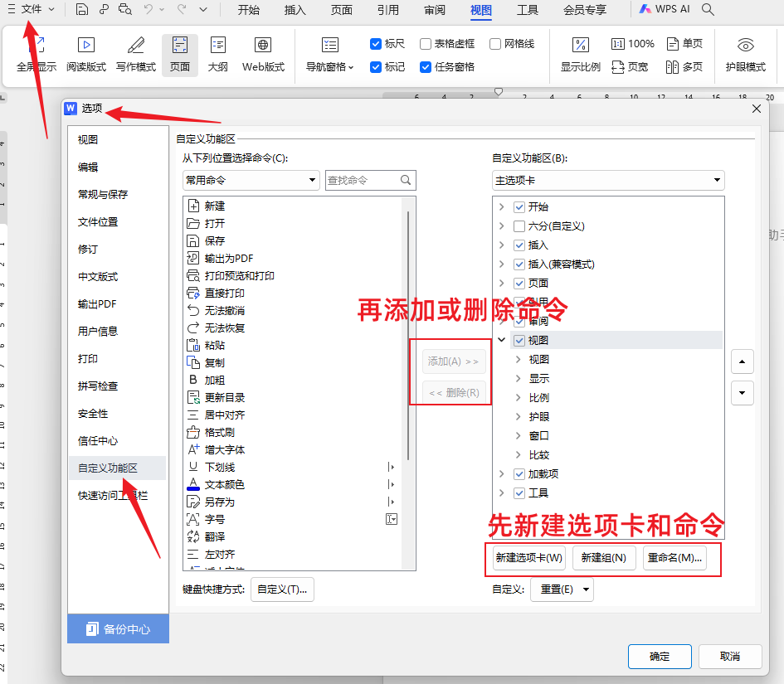Switch to Full screen display (全屏显示)
This screenshot has height=684, width=784.
[x=37, y=55]
